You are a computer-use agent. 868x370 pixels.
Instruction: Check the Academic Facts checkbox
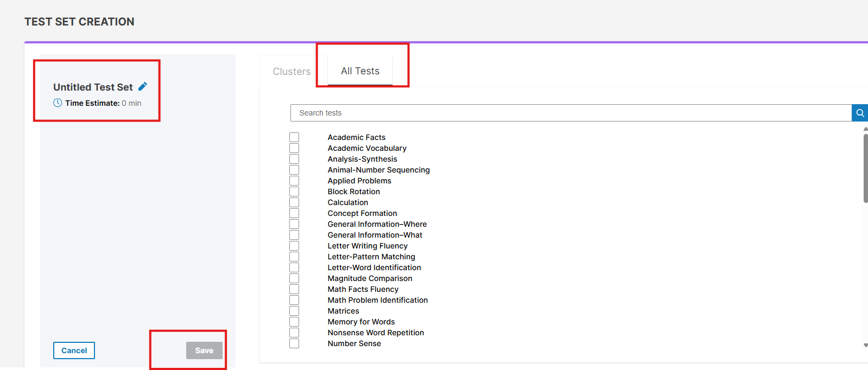(294, 137)
